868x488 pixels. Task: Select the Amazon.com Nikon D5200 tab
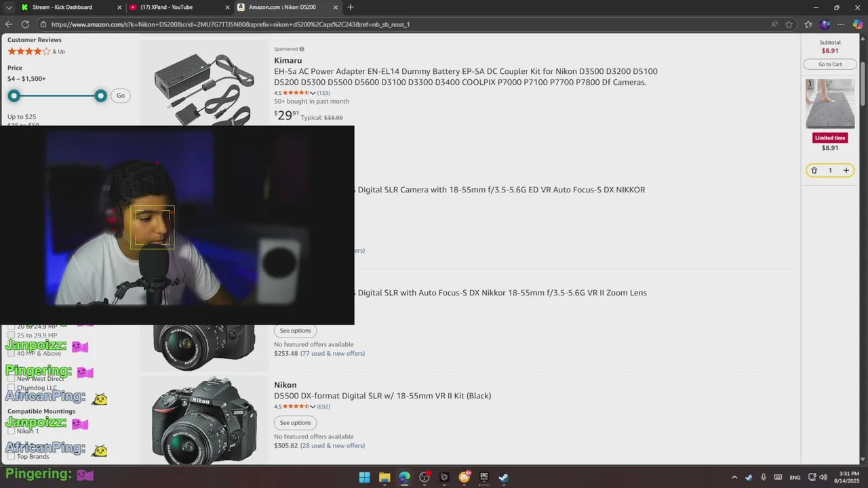pos(288,7)
